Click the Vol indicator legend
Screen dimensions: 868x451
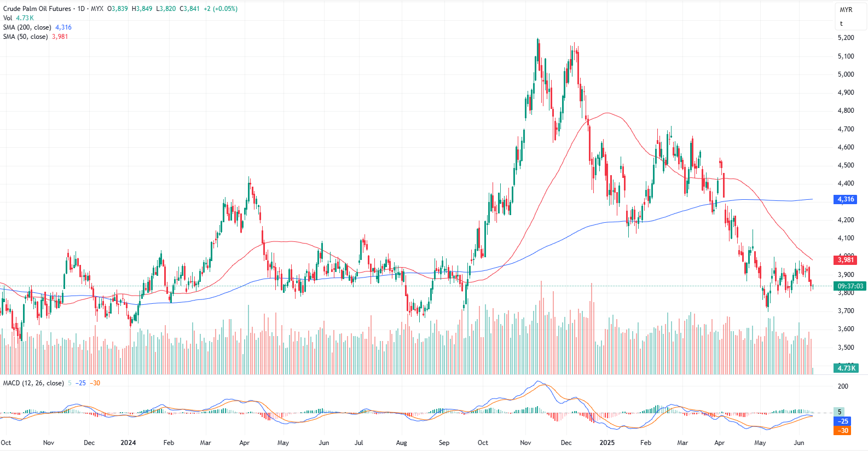[x=8, y=18]
